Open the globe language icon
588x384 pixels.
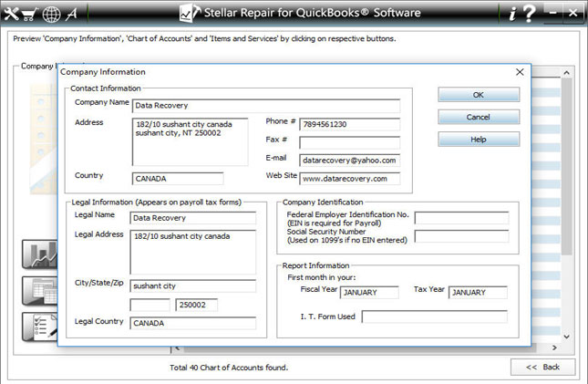tap(51, 15)
